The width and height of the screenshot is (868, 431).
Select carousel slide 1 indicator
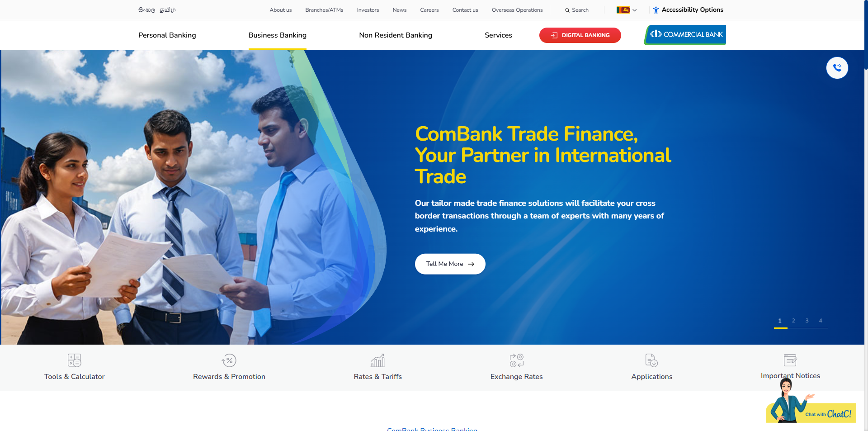(780, 321)
